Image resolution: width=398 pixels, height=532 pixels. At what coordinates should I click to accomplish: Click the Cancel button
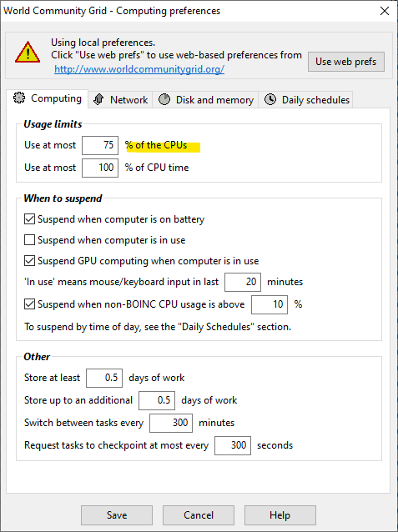tap(199, 515)
